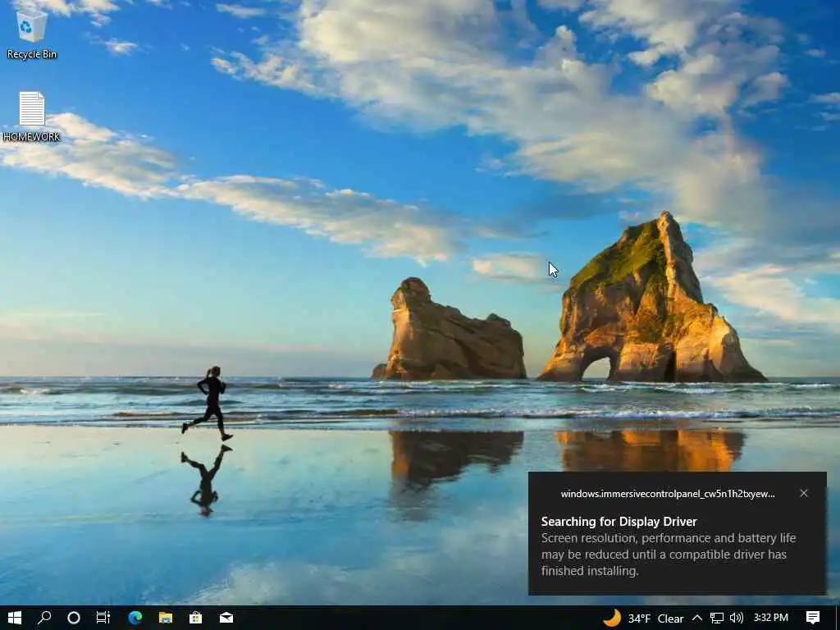Click the Show desktop sliver at the taskbar end
The image size is (840, 630).
tap(838, 618)
